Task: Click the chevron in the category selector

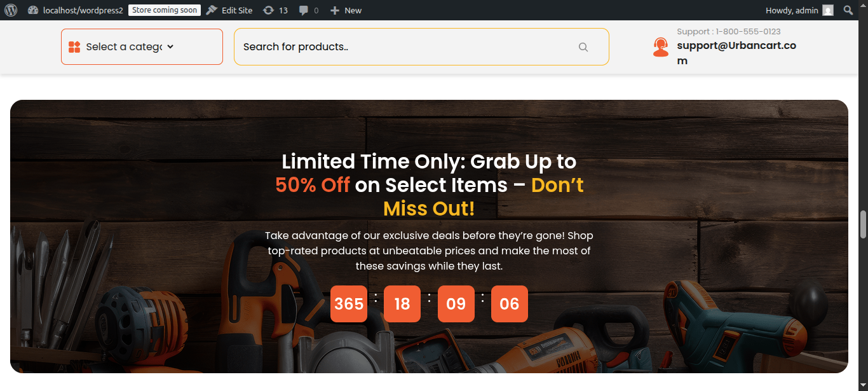Action: pyautogui.click(x=170, y=46)
